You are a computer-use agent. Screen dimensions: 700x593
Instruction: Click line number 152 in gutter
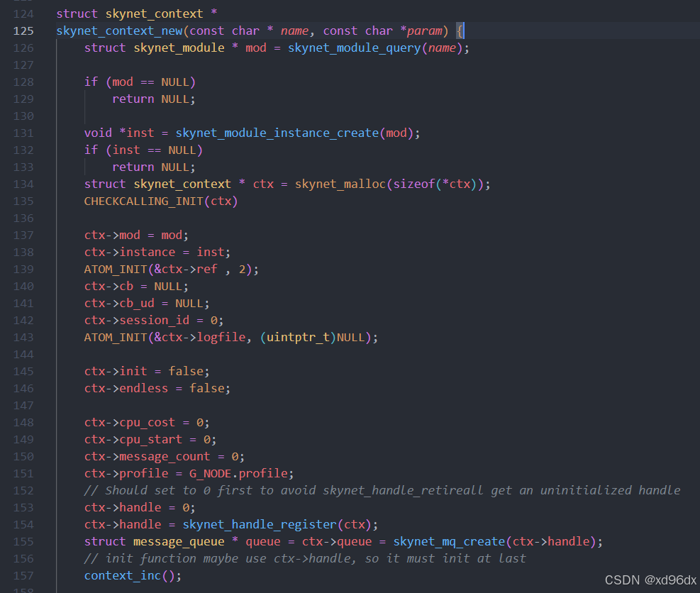(23, 490)
